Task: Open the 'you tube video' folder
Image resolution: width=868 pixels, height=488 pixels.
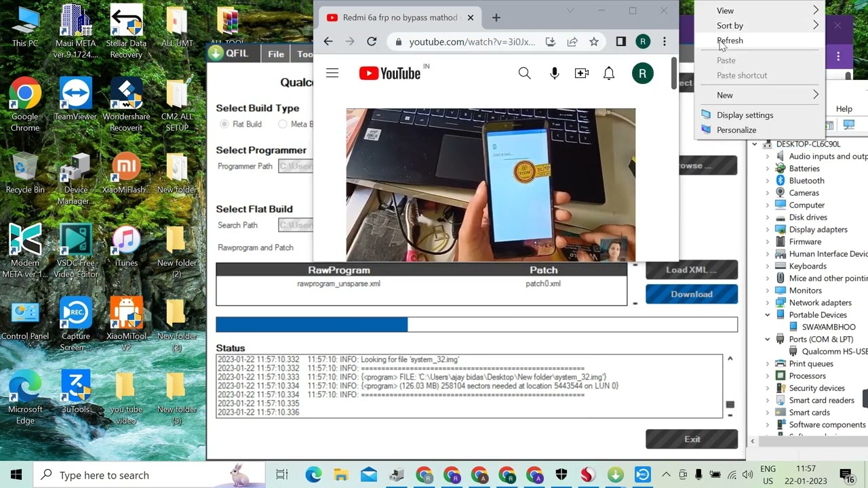Action: tap(126, 398)
